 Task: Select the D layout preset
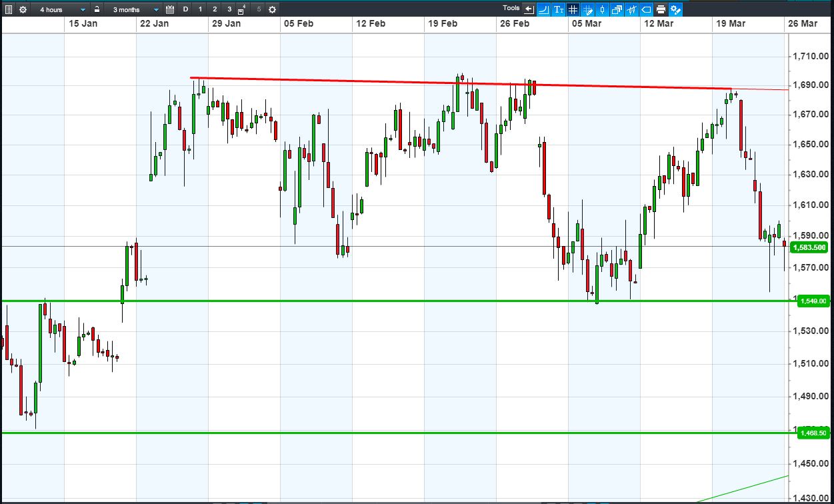[185, 9]
